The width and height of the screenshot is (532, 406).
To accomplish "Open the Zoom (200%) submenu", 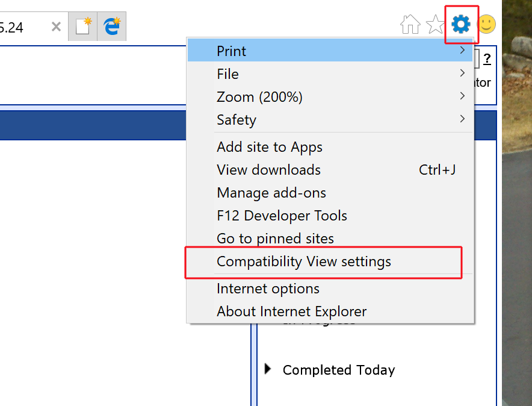I will click(x=259, y=97).
